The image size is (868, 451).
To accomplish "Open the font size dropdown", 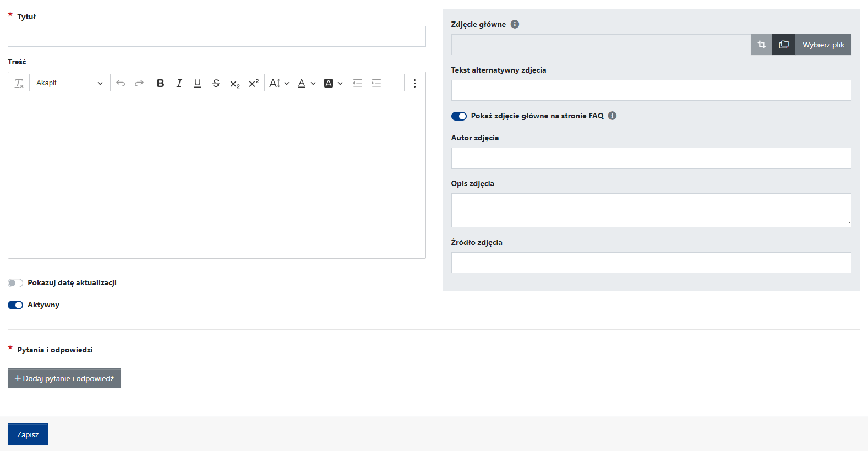I will pyautogui.click(x=279, y=83).
